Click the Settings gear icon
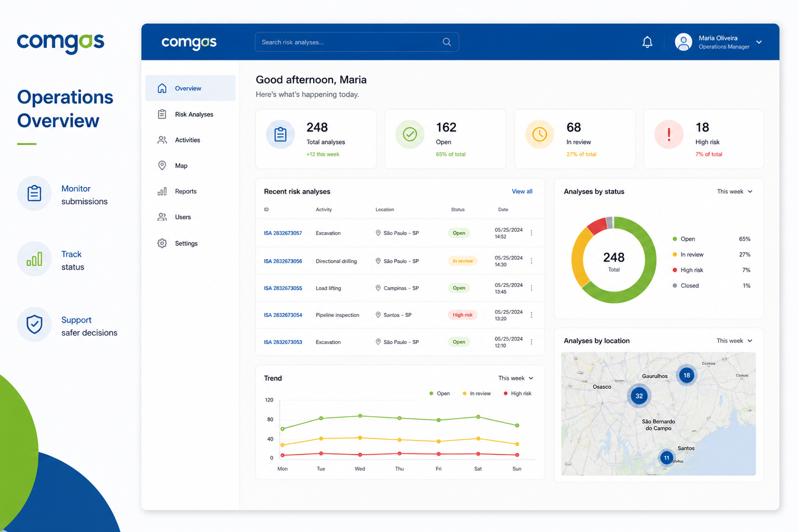Viewport: 798px width, 532px height. pyautogui.click(x=162, y=243)
